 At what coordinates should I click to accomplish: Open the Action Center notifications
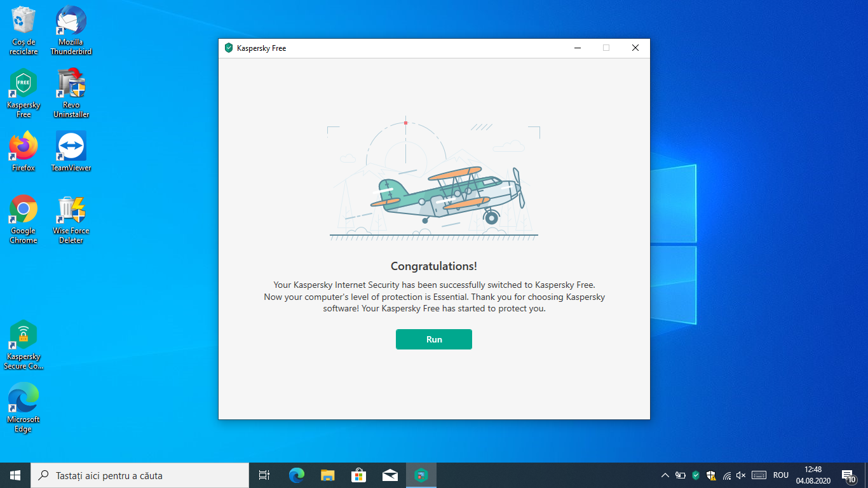tap(848, 475)
